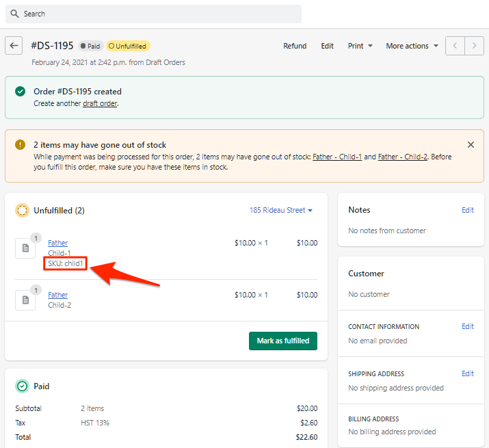The height and width of the screenshot is (448, 489).
Task: Click Mark as fulfilled button
Action: [x=283, y=341]
